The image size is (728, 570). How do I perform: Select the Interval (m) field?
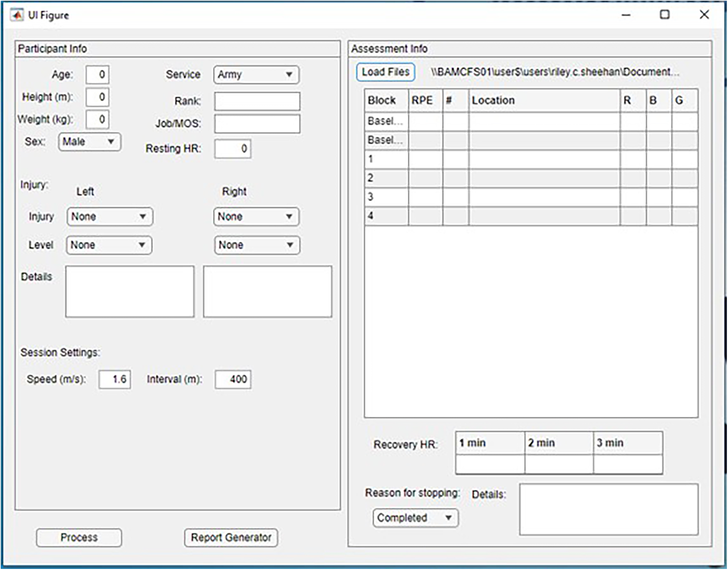pos(233,379)
